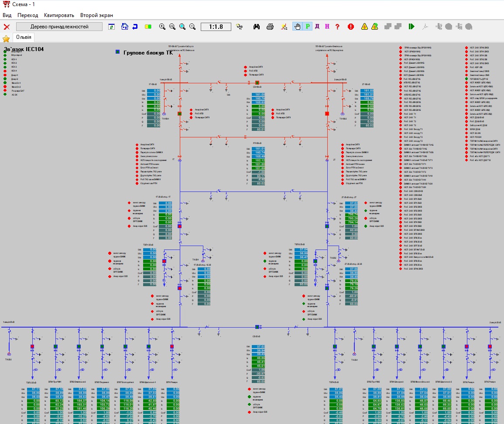
Task: Click the zoom out magnifier icon
Action: pos(192,27)
